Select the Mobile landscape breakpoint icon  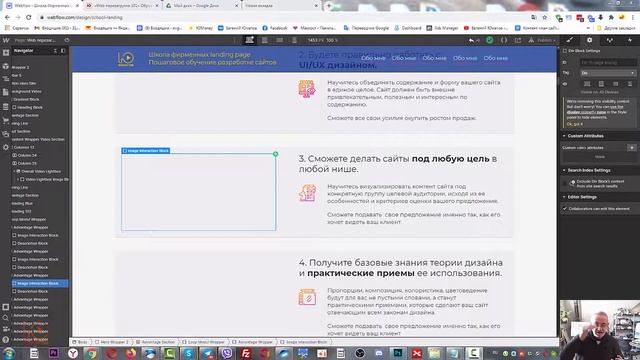click(x=280, y=40)
